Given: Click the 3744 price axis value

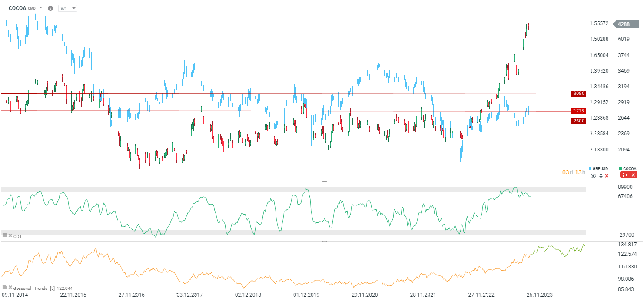Looking at the screenshot, I should pos(624,55).
